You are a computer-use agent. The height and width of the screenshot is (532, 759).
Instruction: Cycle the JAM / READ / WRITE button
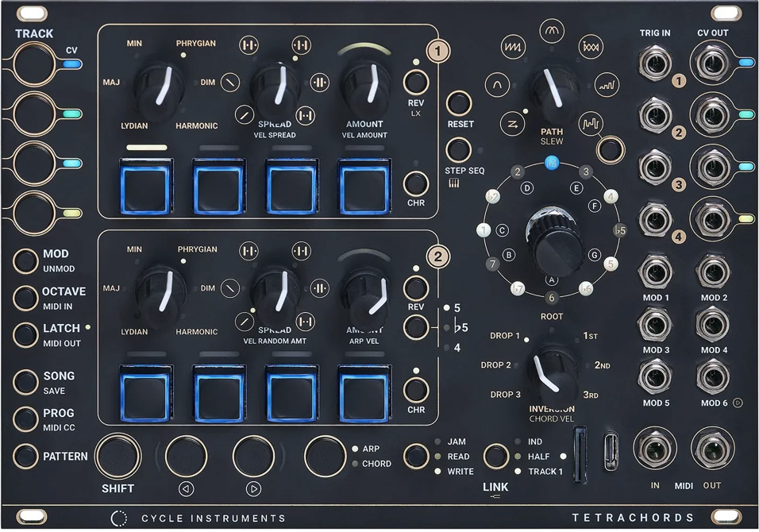click(x=416, y=456)
